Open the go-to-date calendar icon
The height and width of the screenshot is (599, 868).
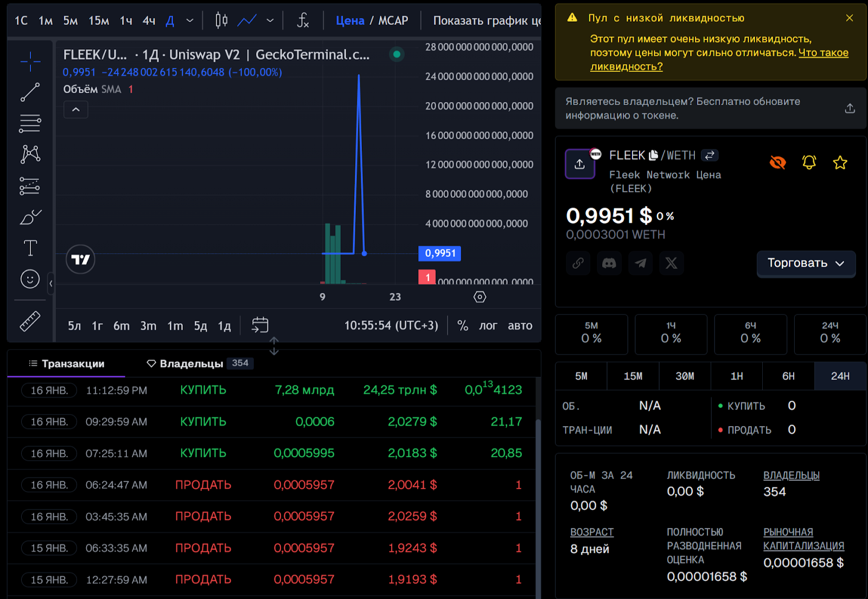coord(260,325)
